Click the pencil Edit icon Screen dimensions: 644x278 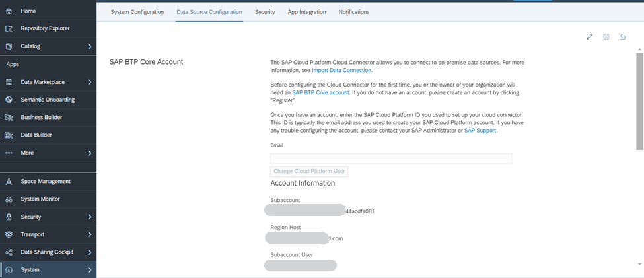pos(589,37)
